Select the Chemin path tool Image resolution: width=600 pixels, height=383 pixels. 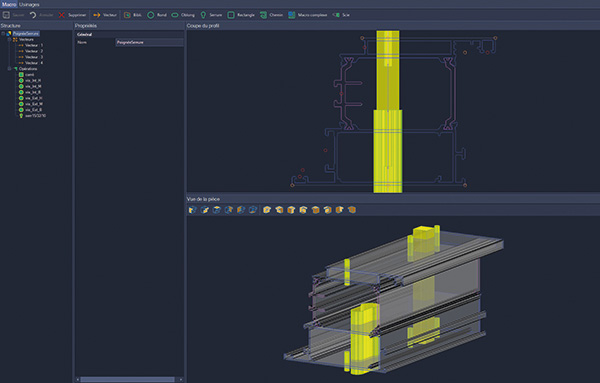tap(271, 15)
